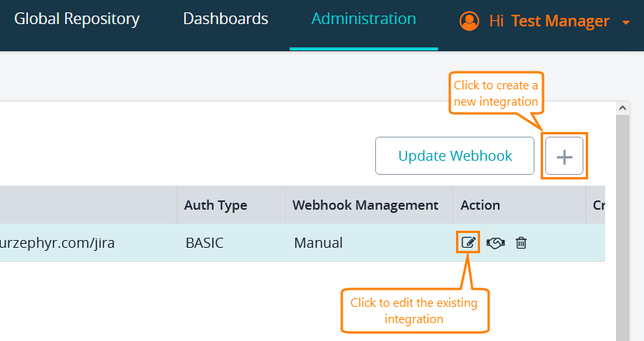This screenshot has width=644, height=341.
Task: Click the vertical scrollbar track
Action: click(x=621, y=233)
